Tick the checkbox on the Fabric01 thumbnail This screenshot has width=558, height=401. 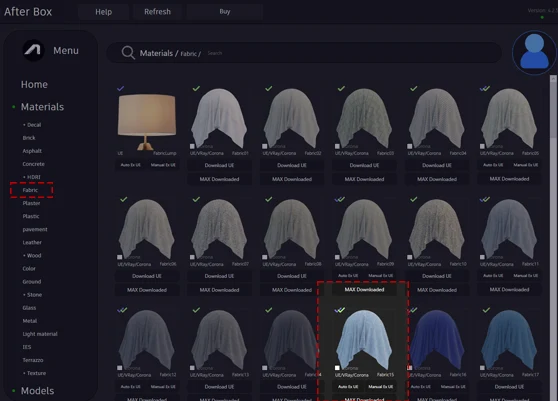point(192,146)
